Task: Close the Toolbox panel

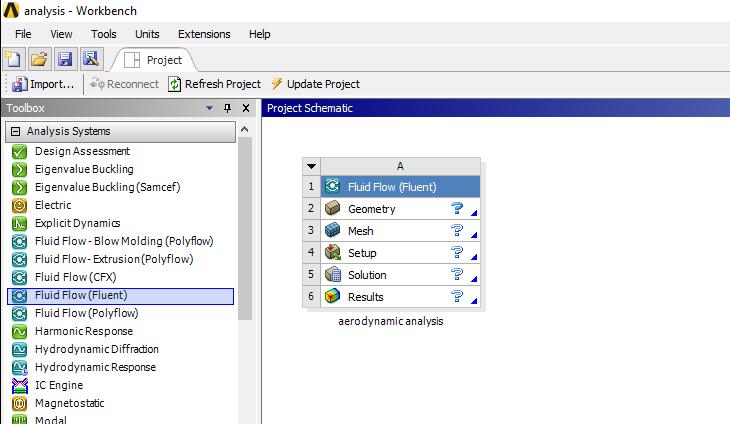Action: (x=246, y=108)
